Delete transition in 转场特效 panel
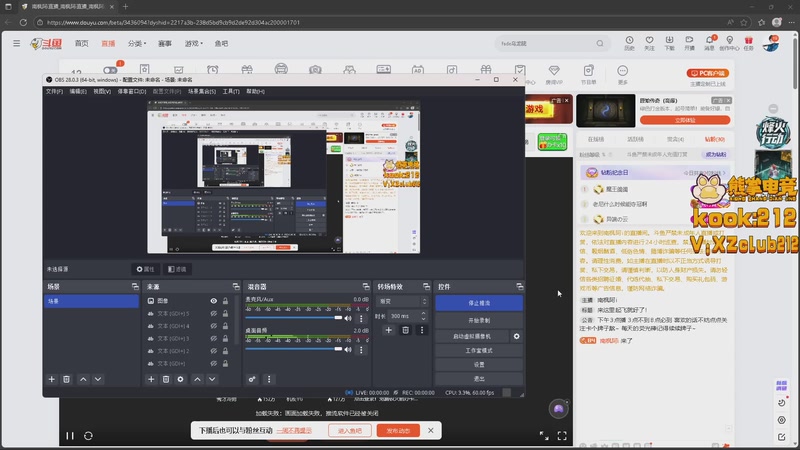This screenshot has height=450, width=800. tap(406, 330)
